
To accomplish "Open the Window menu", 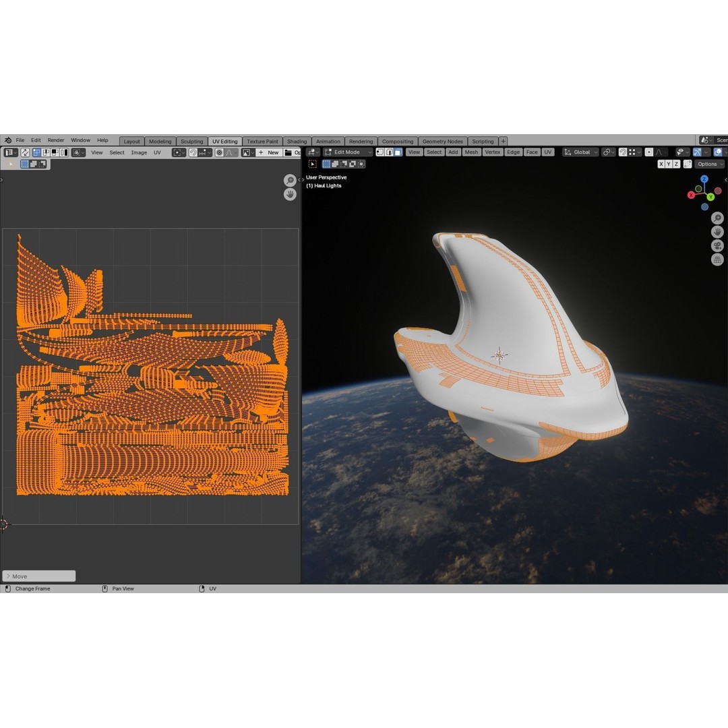I will coord(80,140).
